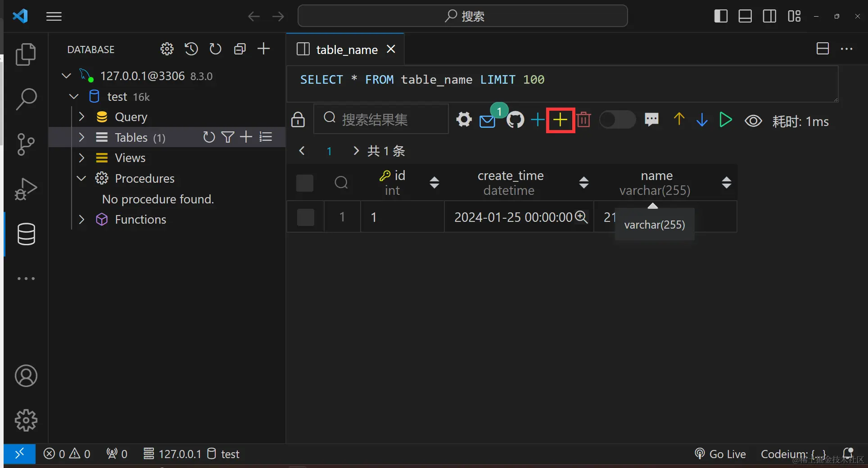Screen dimensions: 868x468
Task: Click Go Live in status bar
Action: [x=720, y=454]
